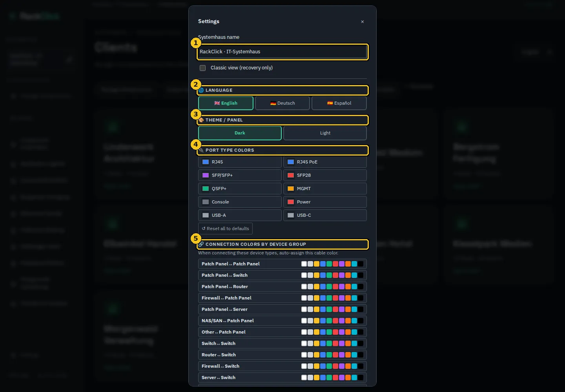Assign red to Firewall ↔ Switch

click(335, 366)
